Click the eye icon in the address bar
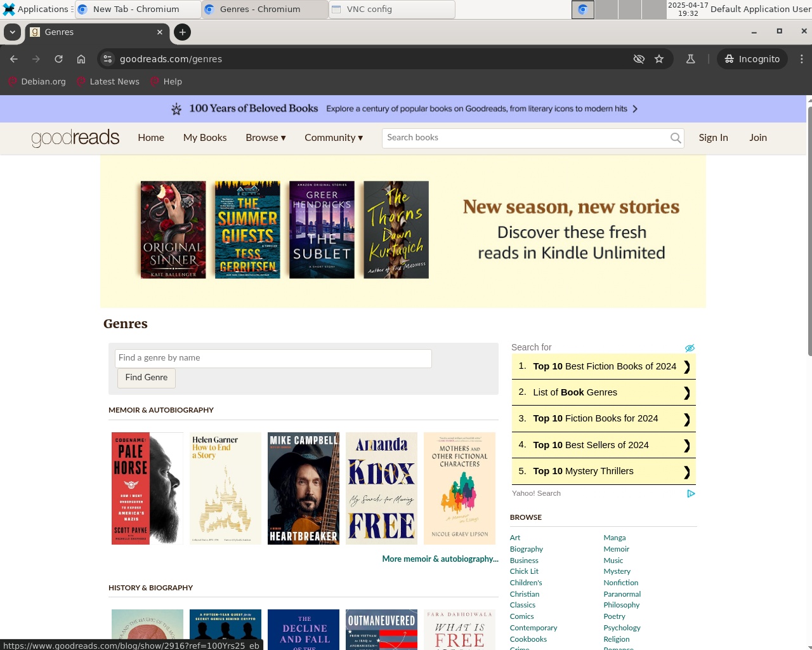The image size is (812, 650). pos(639,58)
